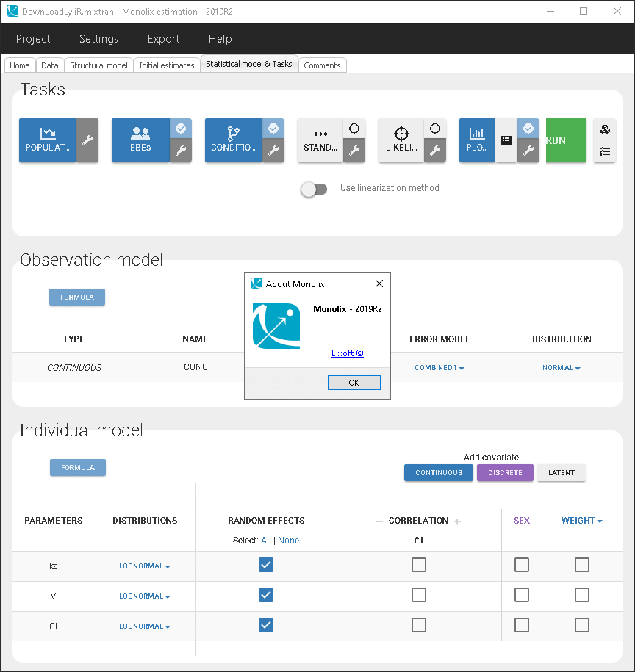Viewport: 635px width, 672px height.
Task: Add a DISCRETE covariate
Action: [x=505, y=473]
